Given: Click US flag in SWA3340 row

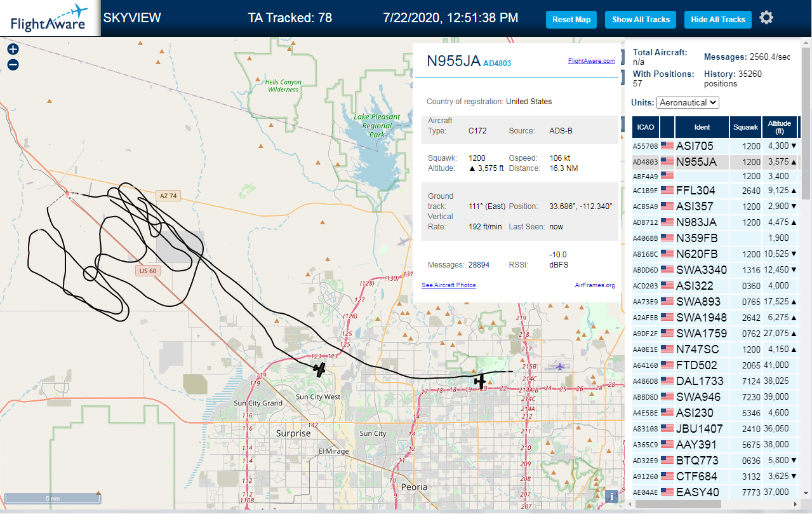Looking at the screenshot, I should (667, 269).
